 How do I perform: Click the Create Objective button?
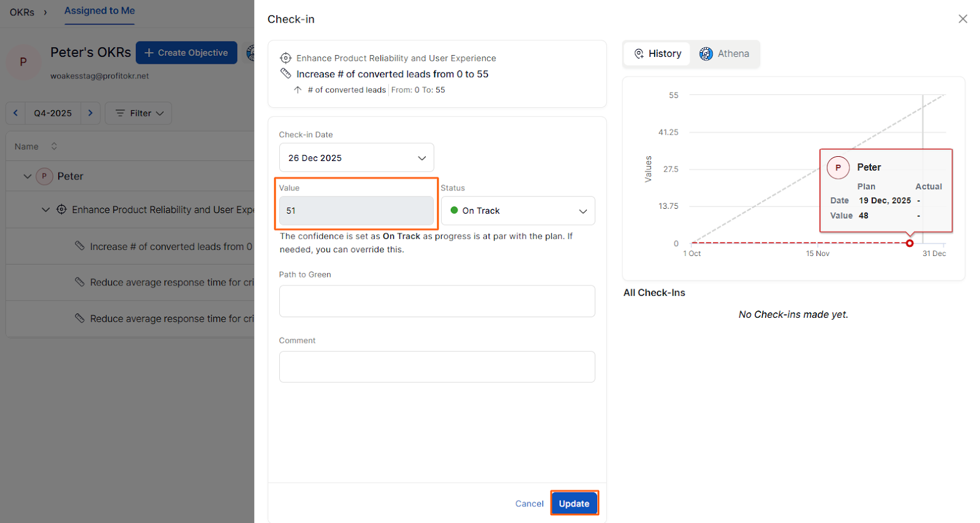click(186, 53)
